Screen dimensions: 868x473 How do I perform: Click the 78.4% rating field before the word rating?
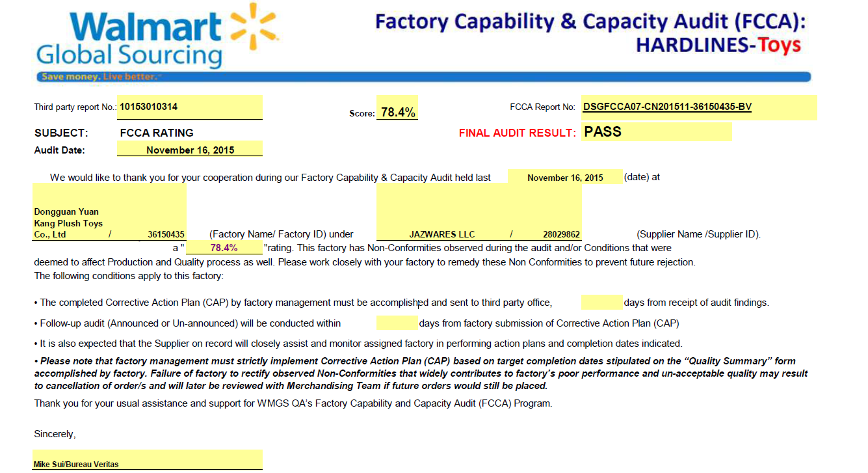(224, 248)
